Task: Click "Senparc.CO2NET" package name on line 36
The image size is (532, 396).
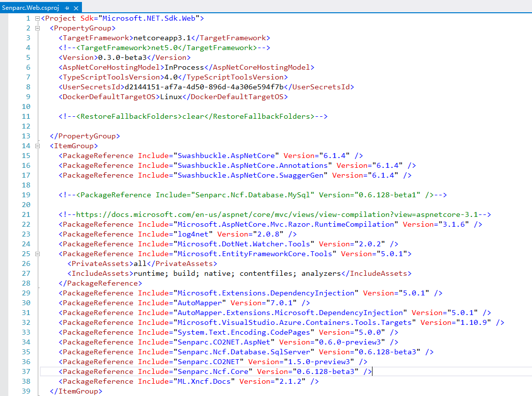Action: tap(208, 362)
